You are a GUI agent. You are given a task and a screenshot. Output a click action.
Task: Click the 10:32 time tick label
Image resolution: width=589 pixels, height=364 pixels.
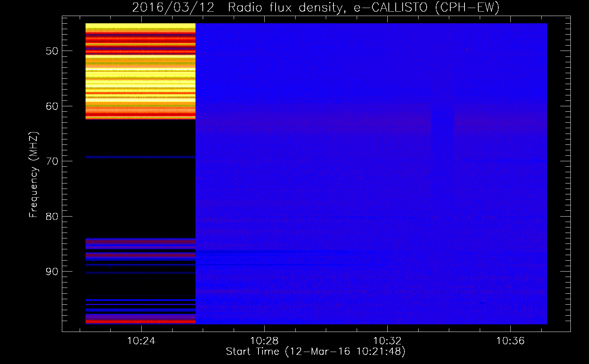pos(388,341)
